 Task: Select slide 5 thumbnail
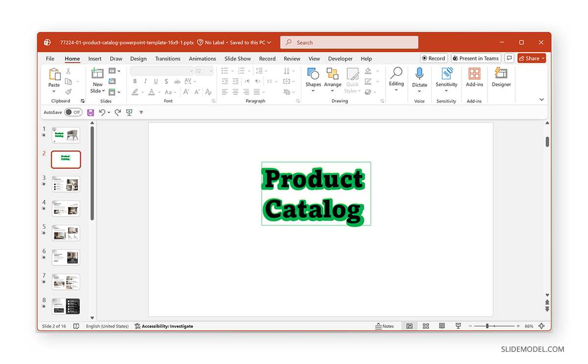(66, 233)
